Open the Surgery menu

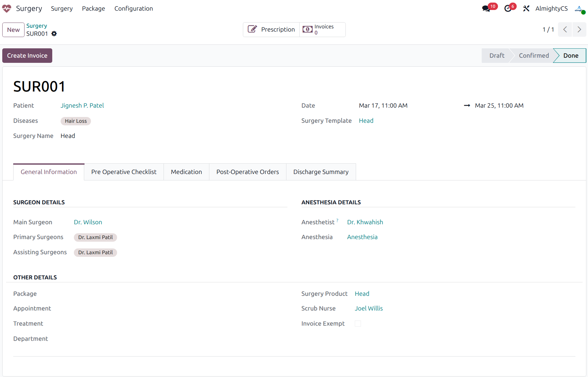tap(62, 8)
